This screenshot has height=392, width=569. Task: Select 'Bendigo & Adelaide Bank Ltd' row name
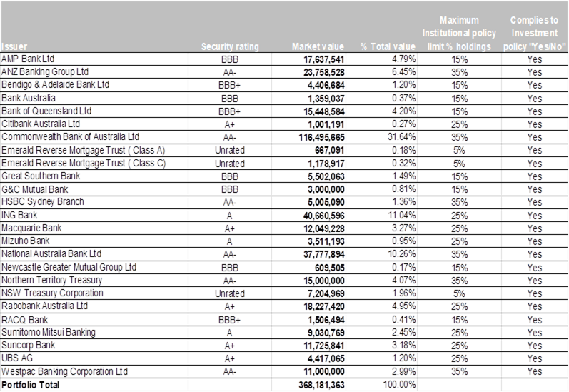coord(55,85)
